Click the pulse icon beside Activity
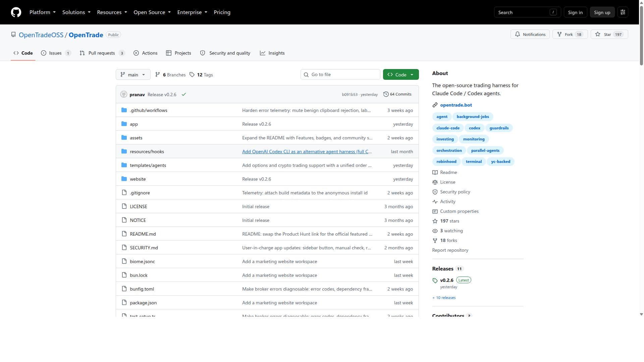The height and width of the screenshot is (362, 644). click(435, 202)
